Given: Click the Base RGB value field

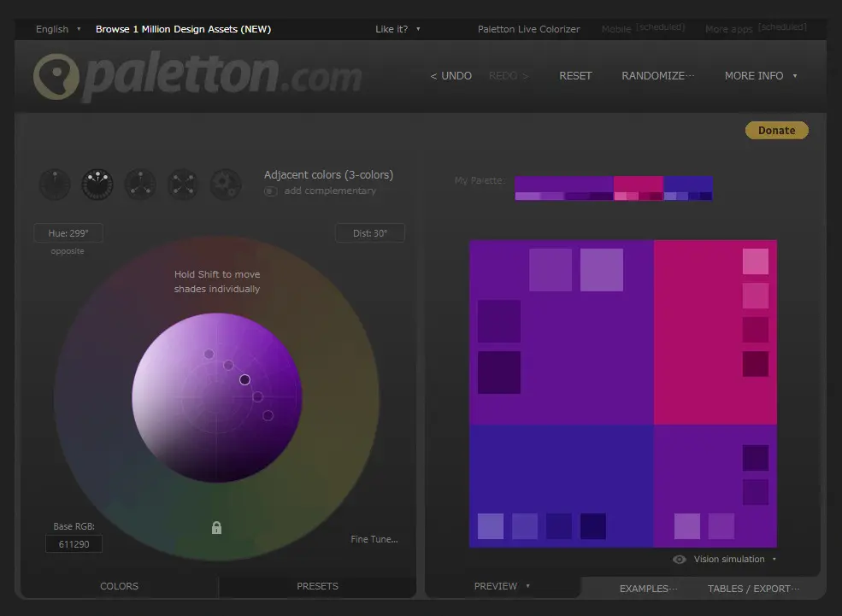Looking at the screenshot, I should [x=74, y=544].
